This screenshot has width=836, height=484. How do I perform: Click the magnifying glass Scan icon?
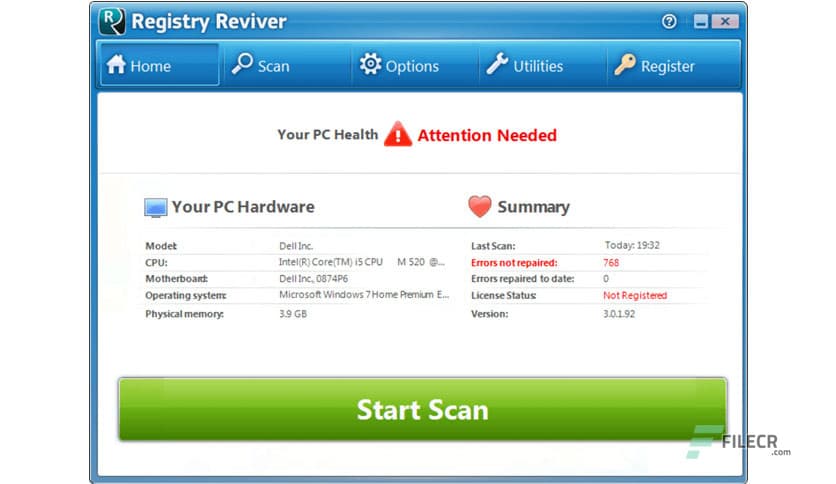click(x=242, y=64)
